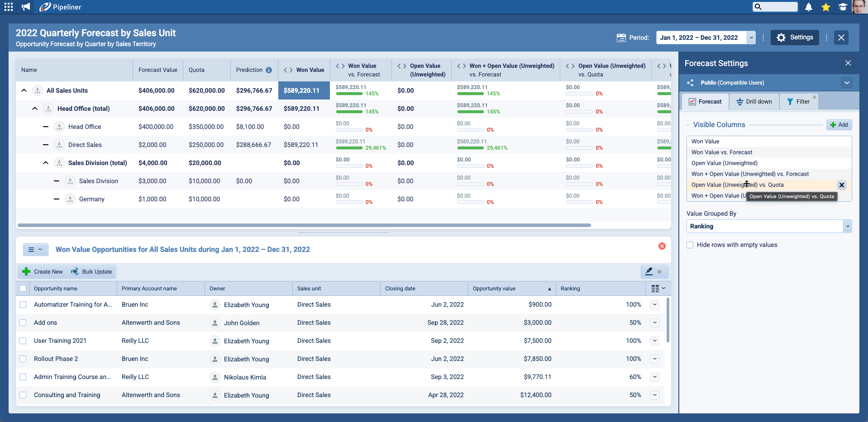Click the forecast table horizontal scrollbar

304,225
